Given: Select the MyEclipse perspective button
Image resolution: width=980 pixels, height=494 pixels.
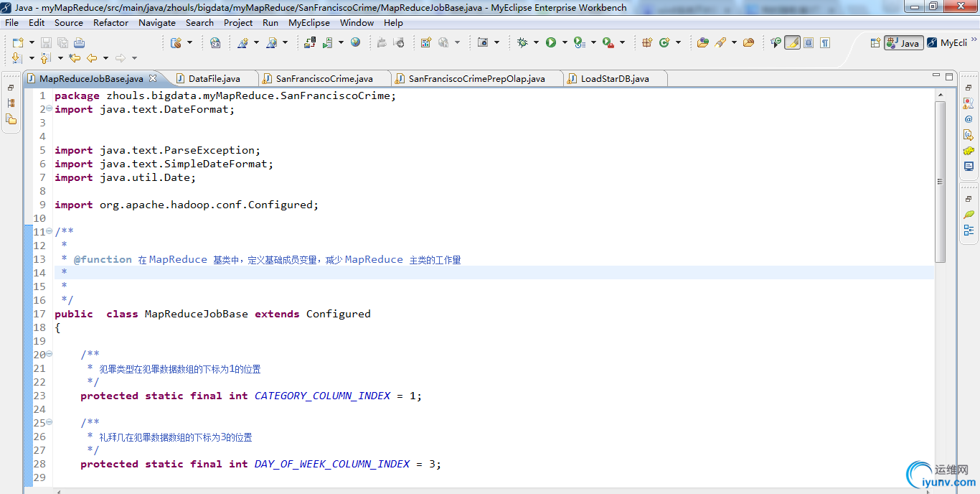Looking at the screenshot, I should (948, 43).
